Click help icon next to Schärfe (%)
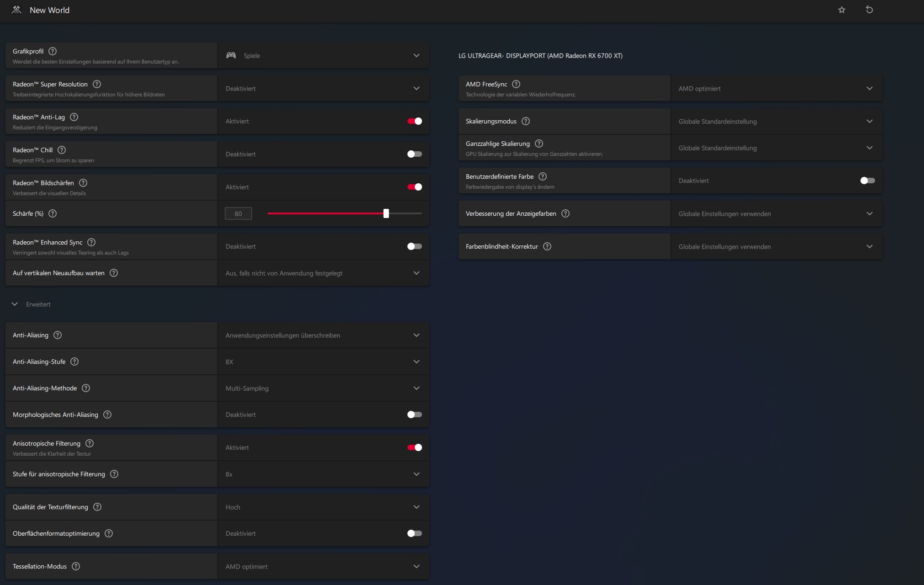Screen dimensions: 924x585 53,213
